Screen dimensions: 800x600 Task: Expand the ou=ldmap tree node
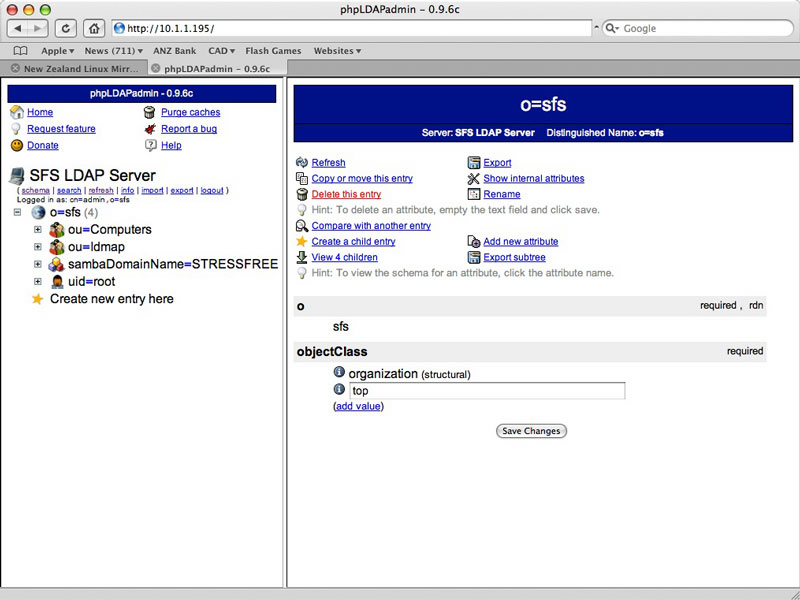[38, 247]
